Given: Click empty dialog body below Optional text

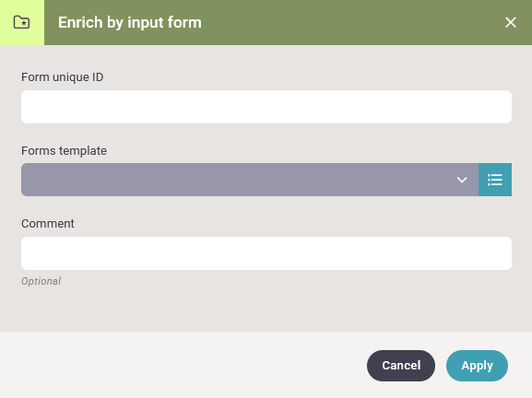Looking at the screenshot, I should coord(266,310).
